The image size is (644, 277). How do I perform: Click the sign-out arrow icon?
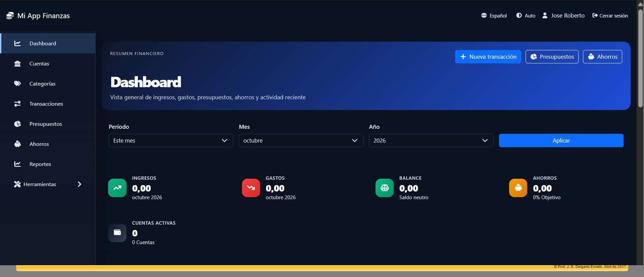pos(595,16)
